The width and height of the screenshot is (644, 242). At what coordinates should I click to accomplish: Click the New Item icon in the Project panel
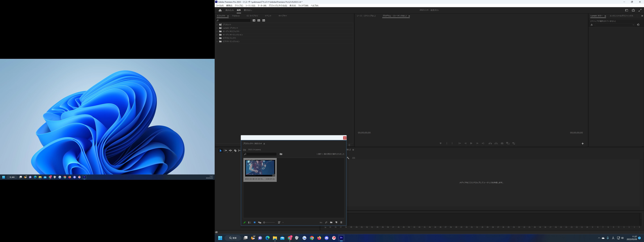(x=336, y=223)
